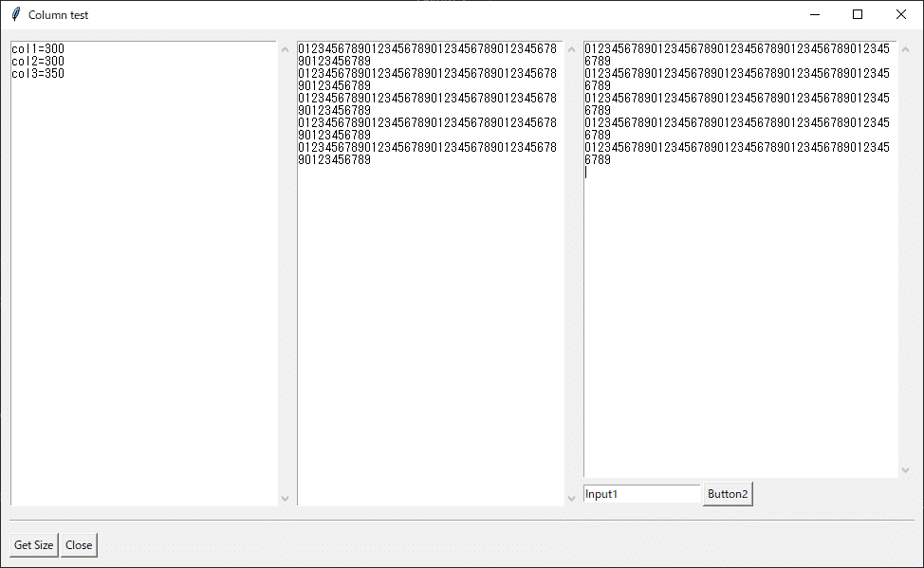The height and width of the screenshot is (568, 924).
Task: Click the up arrow of the right column's scrollbar
Action: pyautogui.click(x=906, y=49)
